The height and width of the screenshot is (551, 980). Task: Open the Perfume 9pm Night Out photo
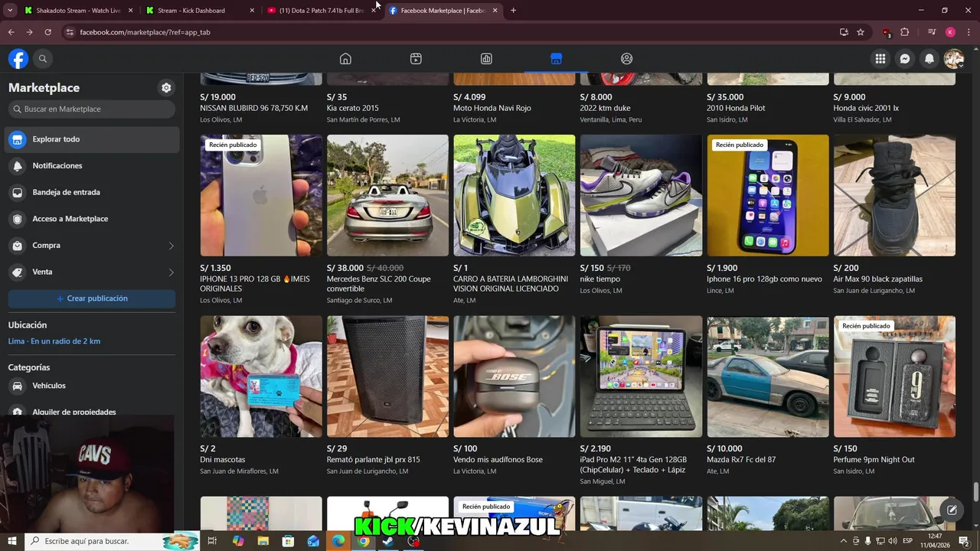[894, 377]
